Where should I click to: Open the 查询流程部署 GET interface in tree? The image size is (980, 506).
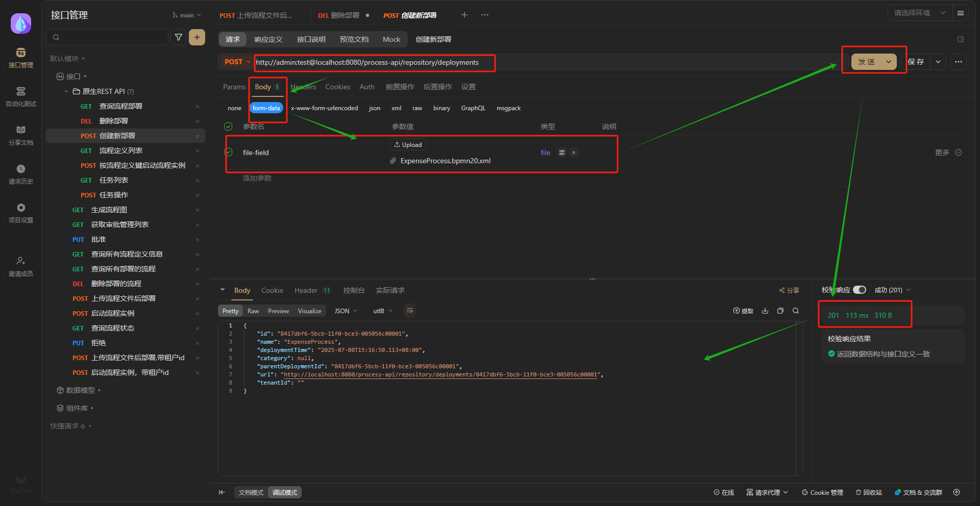click(120, 106)
